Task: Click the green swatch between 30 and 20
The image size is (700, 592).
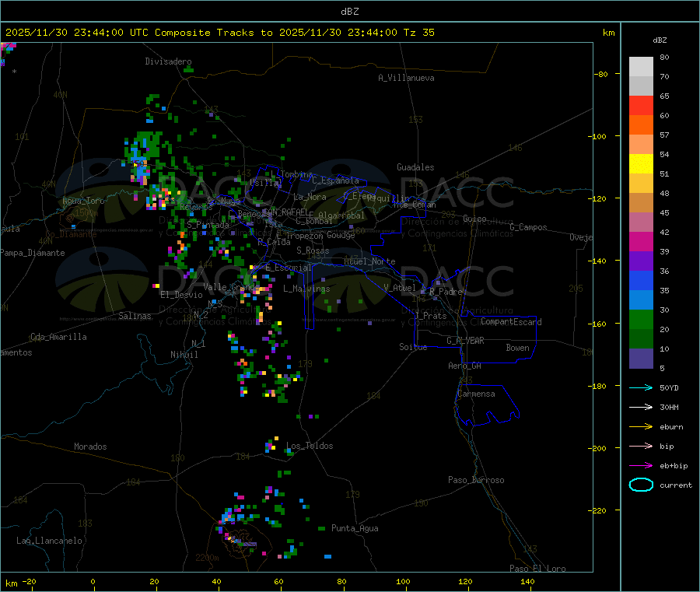Action: pos(641,319)
